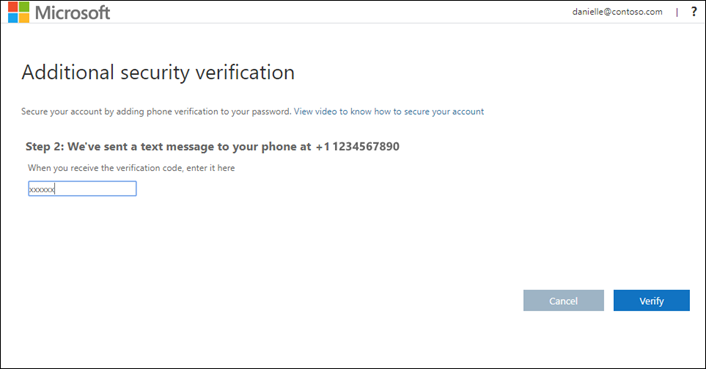Click the green square of the Microsoft logo
Screen dimensions: 706x369
tap(24, 7)
